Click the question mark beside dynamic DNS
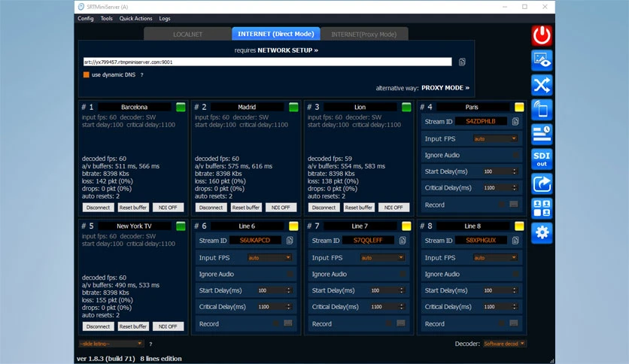The image size is (629, 364). [141, 75]
